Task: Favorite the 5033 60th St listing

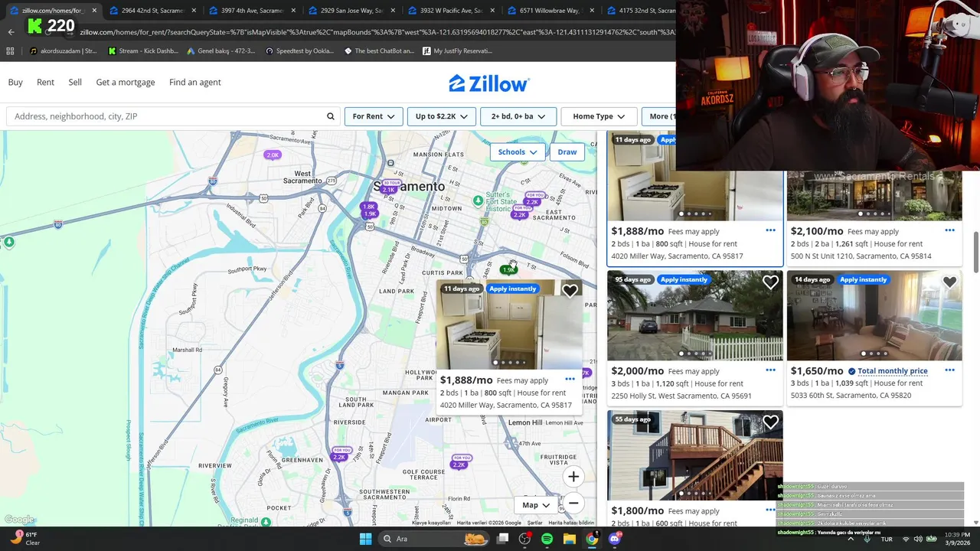Action: coord(949,282)
